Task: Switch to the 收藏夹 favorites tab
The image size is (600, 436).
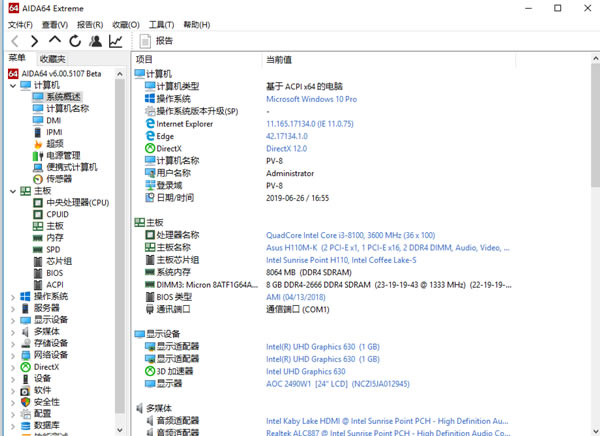Action: pyautogui.click(x=53, y=59)
